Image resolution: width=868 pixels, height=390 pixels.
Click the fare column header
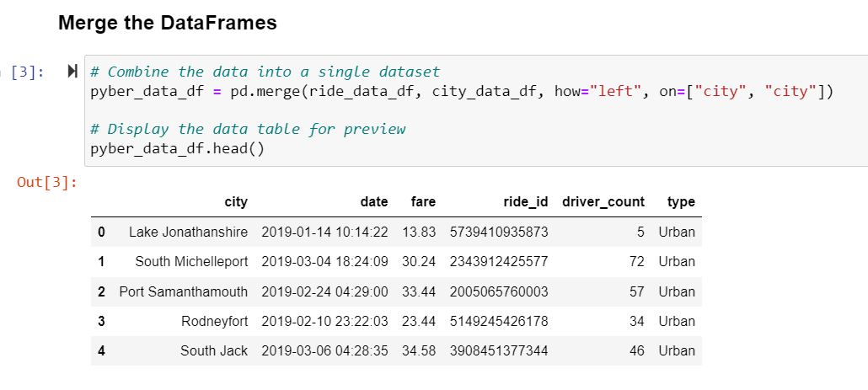point(424,202)
